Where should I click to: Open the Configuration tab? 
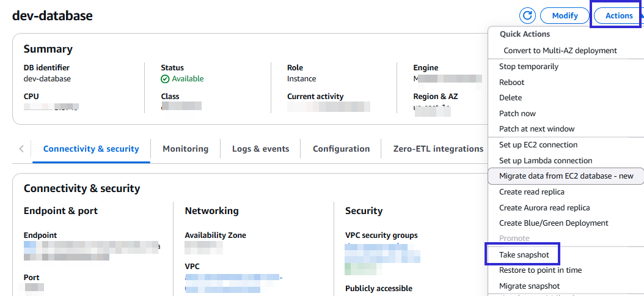pyautogui.click(x=341, y=149)
